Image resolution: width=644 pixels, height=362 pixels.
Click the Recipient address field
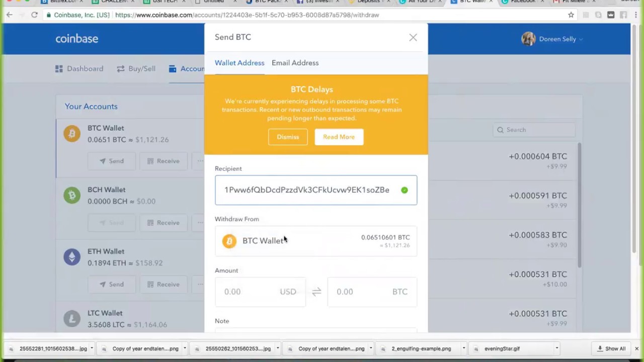pos(316,190)
